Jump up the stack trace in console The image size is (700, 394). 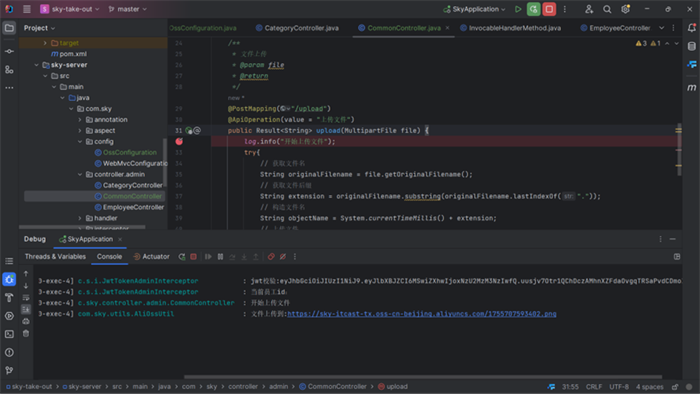click(x=26, y=274)
